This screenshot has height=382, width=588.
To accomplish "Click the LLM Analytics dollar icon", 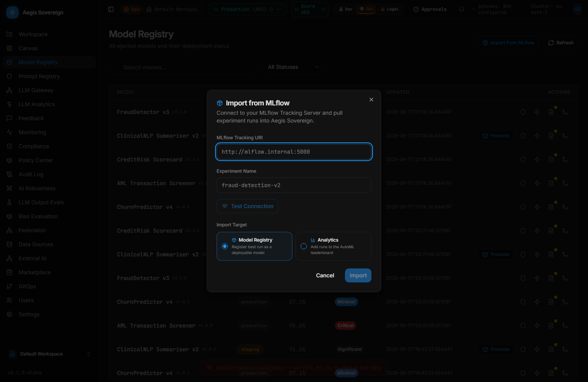I will click(9, 104).
